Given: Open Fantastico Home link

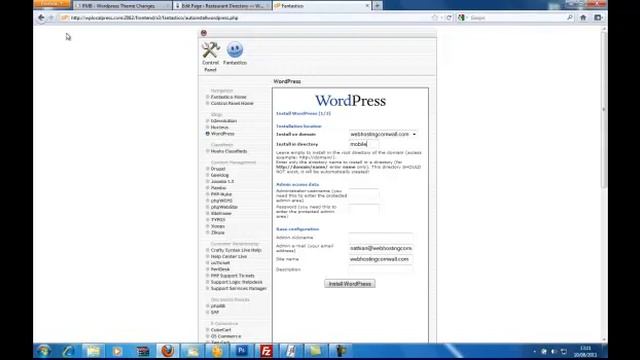Looking at the screenshot, I should [229, 97].
